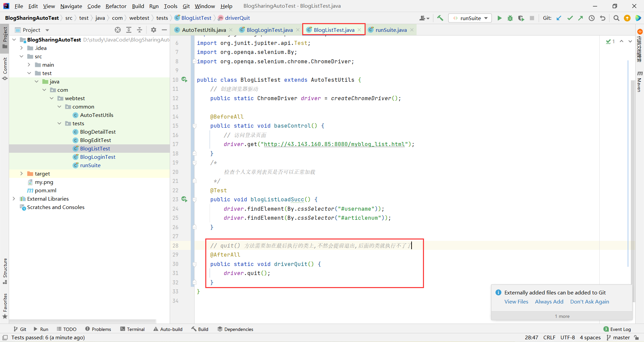Expand the .idea folder

pos(22,48)
